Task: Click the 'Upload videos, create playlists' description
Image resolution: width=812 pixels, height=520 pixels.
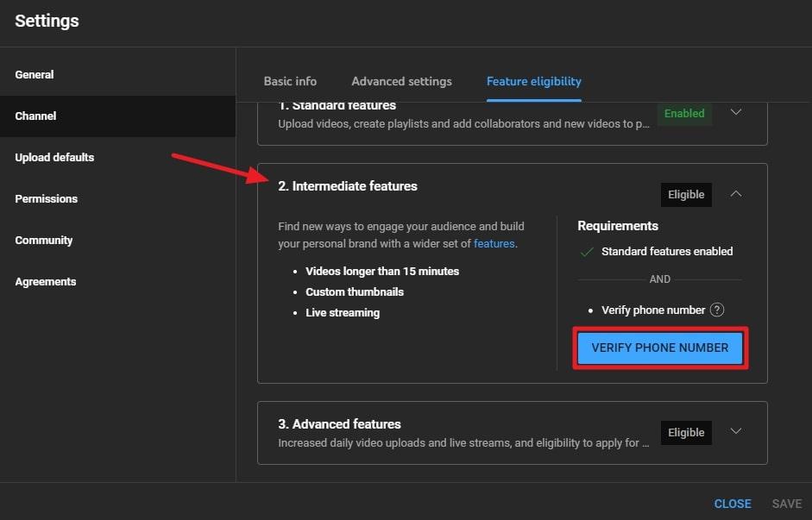Action: click(463, 124)
